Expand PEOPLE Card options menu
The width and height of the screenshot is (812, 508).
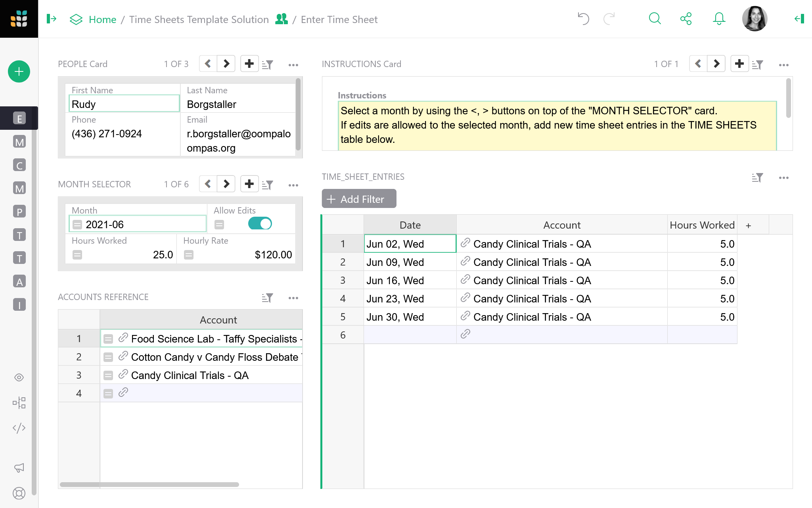(293, 64)
